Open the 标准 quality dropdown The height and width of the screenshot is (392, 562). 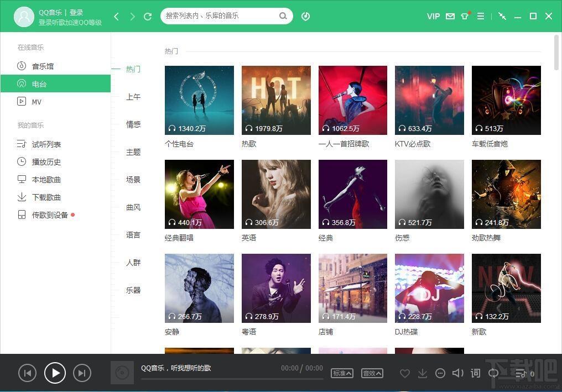pyautogui.click(x=342, y=373)
